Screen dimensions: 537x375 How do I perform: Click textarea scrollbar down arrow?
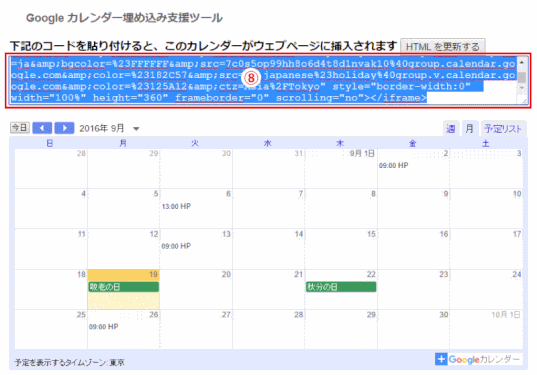pyautogui.click(x=522, y=88)
